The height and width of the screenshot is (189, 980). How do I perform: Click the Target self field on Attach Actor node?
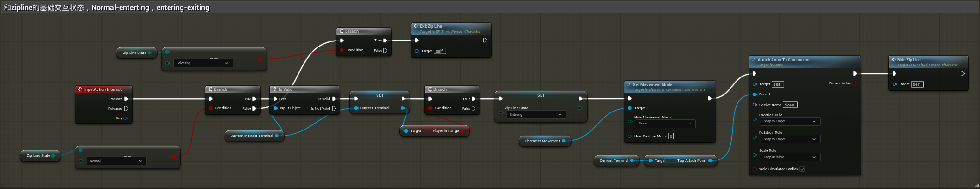778,84
